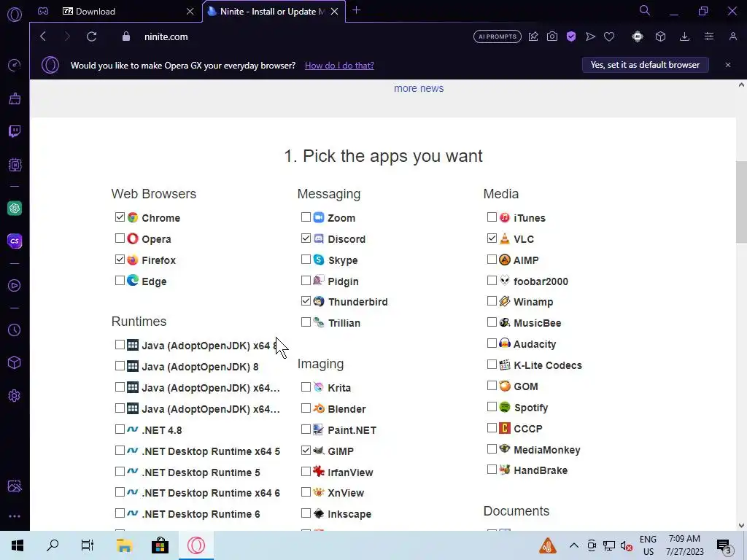Viewport: 747px width, 560px height.
Task: Click How do I do that? link
Action: [x=339, y=66]
